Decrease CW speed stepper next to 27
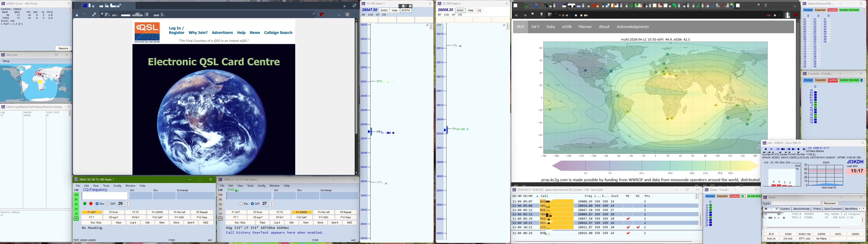Viewport: 868px width, 244px height. (x=272, y=205)
